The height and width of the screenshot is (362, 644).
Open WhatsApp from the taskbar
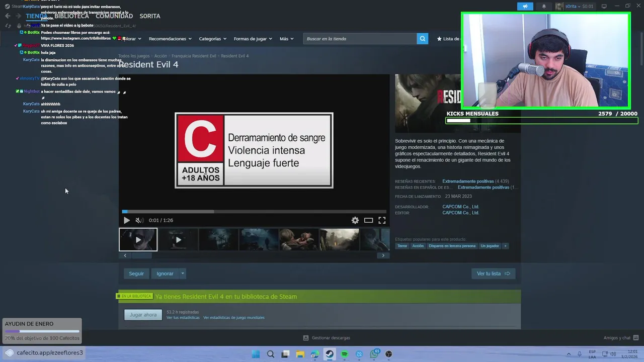(374, 354)
